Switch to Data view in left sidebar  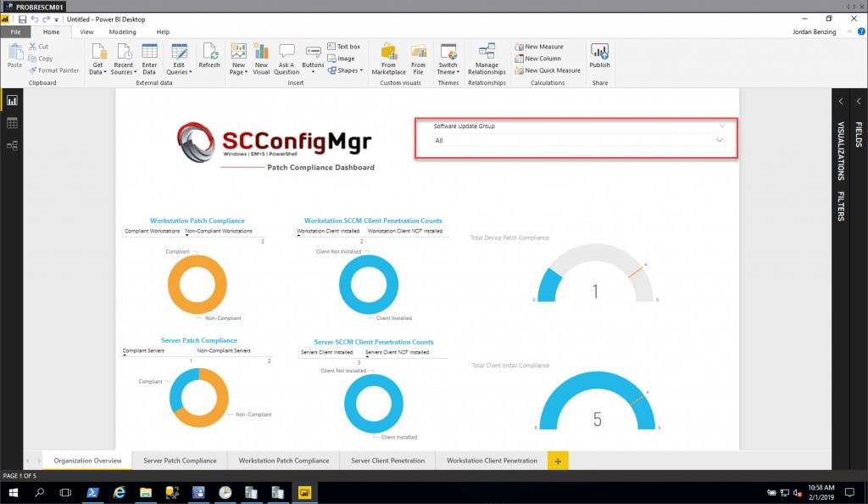click(12, 121)
